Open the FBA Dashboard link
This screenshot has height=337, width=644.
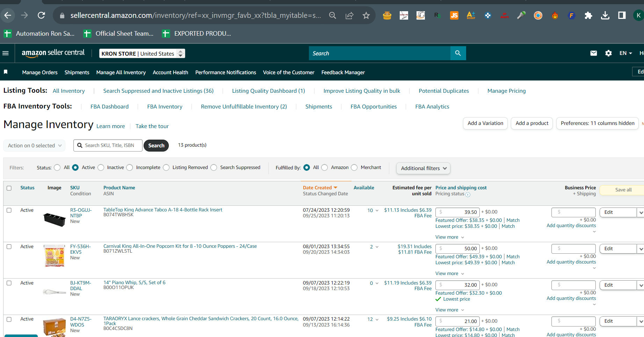pyautogui.click(x=109, y=107)
